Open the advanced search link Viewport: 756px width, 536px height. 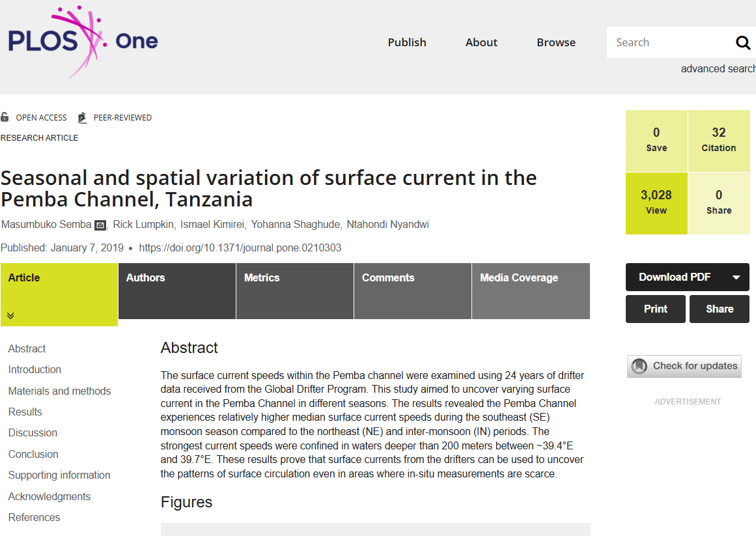(x=718, y=69)
